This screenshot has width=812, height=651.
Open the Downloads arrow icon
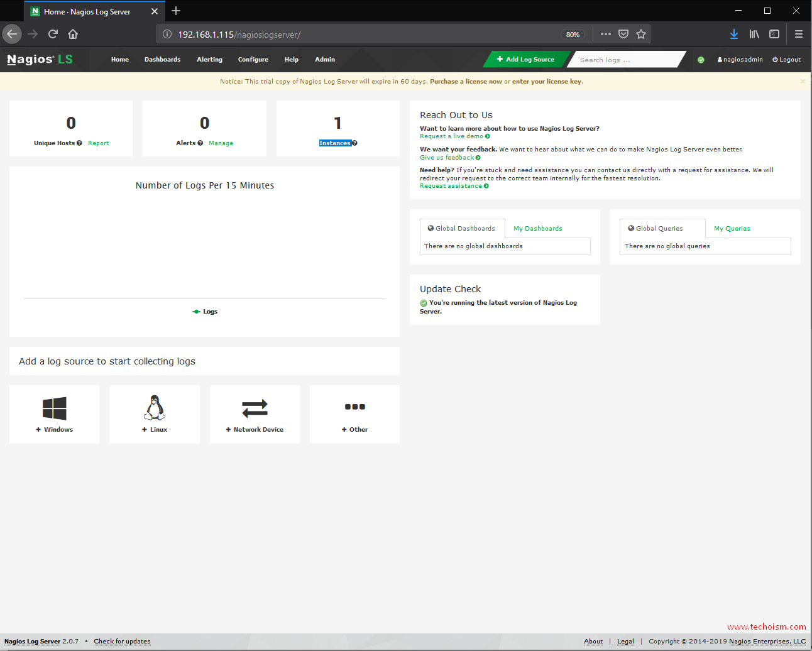coord(733,34)
